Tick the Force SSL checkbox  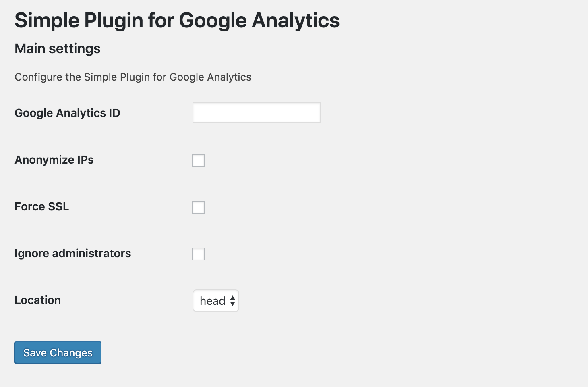[198, 207]
